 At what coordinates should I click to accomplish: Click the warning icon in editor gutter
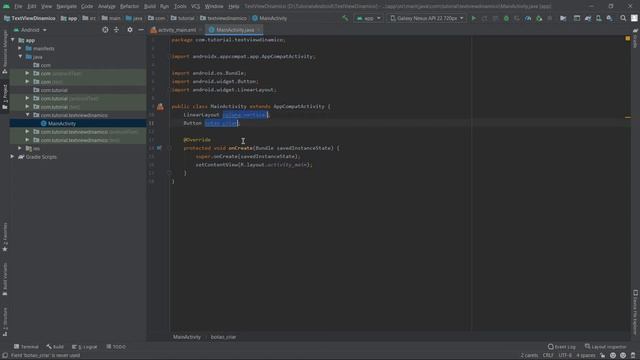(160, 107)
